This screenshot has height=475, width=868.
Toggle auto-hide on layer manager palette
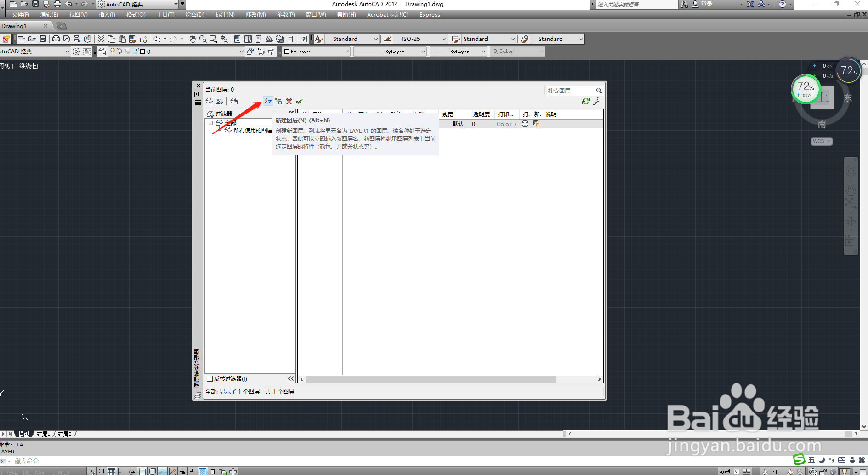click(x=198, y=94)
